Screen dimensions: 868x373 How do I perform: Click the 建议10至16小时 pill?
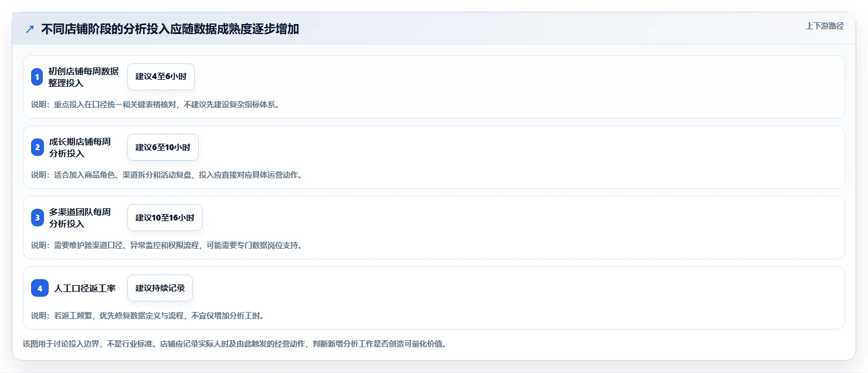click(x=165, y=218)
